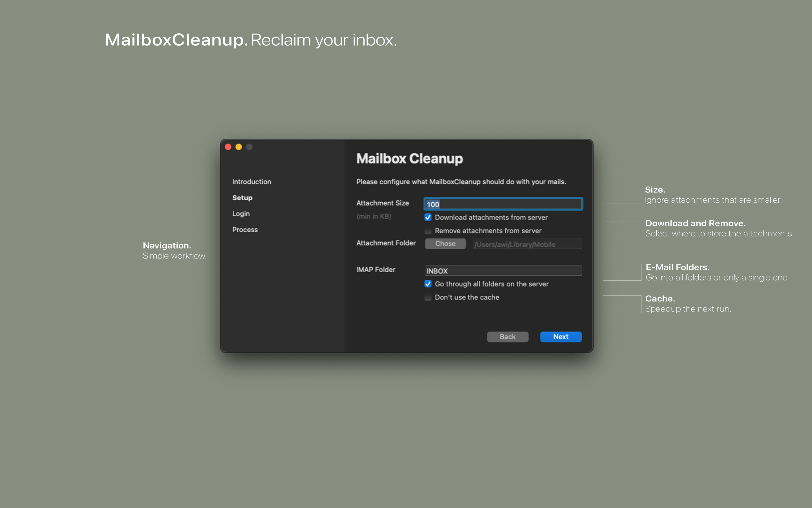Open the Process step in sidebar
The image size is (812, 508).
pyautogui.click(x=245, y=230)
